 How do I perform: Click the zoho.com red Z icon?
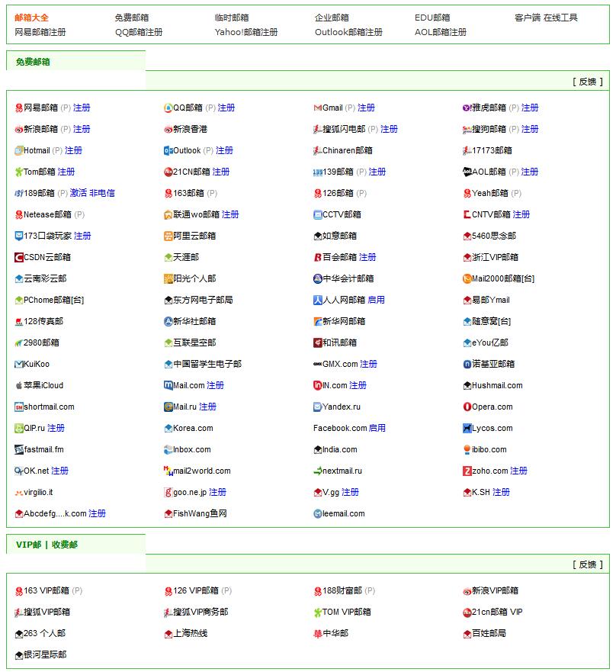point(467,471)
